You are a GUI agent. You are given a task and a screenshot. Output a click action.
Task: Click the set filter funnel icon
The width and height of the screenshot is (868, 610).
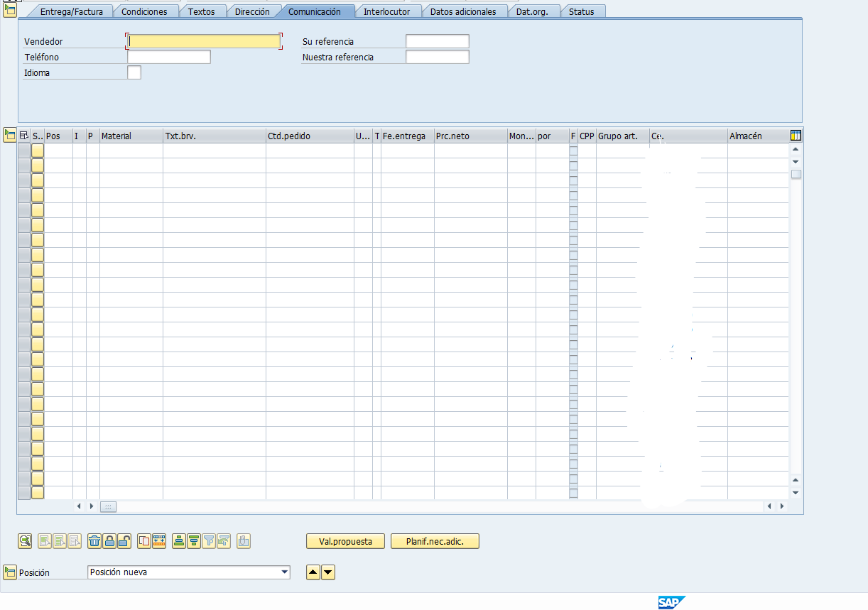pos(209,541)
